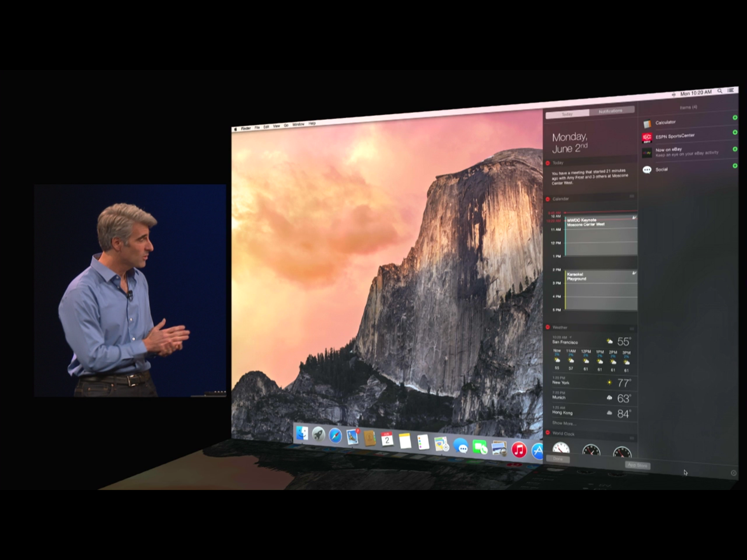747x560 pixels.
Task: Grab the Calendar widget reorder handle
Action: pos(632,197)
